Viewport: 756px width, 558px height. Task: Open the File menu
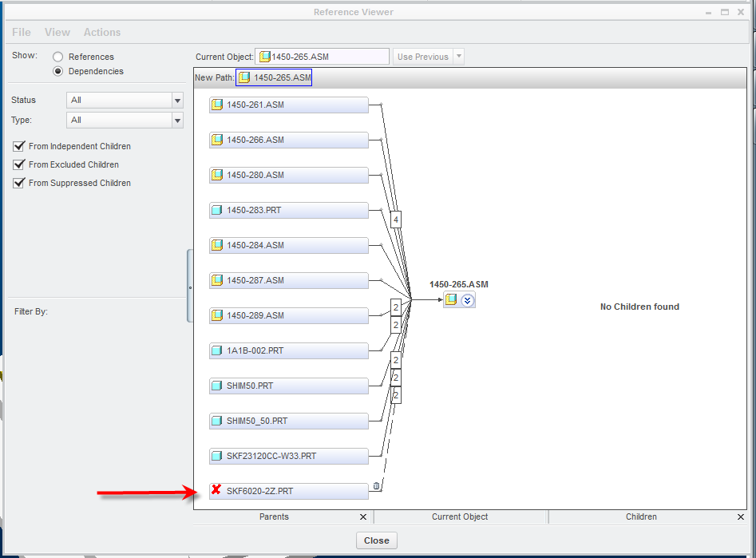coord(22,32)
